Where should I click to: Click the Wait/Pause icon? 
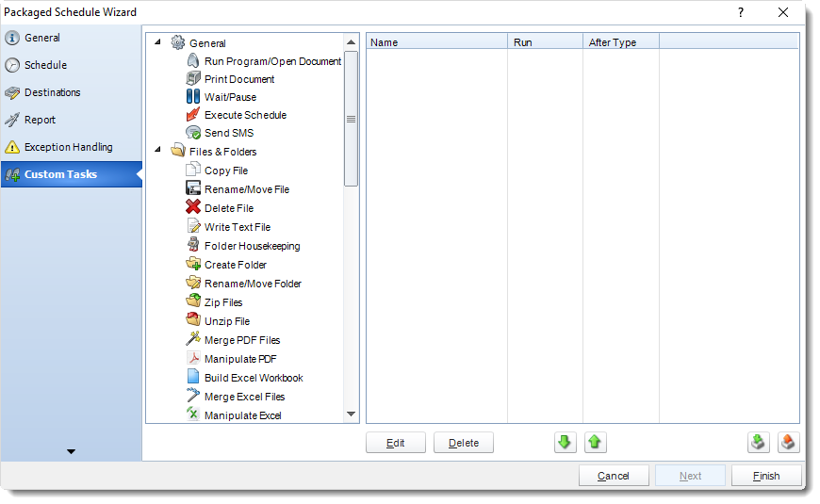193,96
